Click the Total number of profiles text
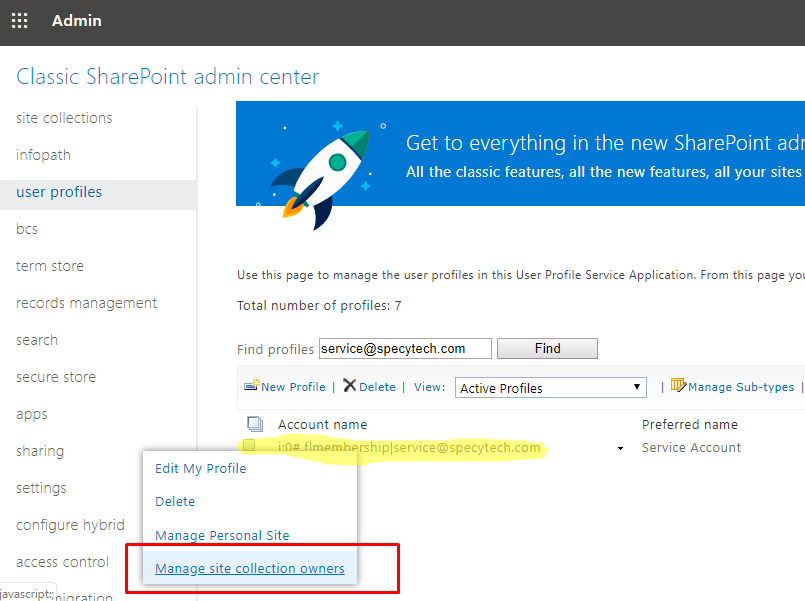The image size is (805, 601). tap(319, 306)
